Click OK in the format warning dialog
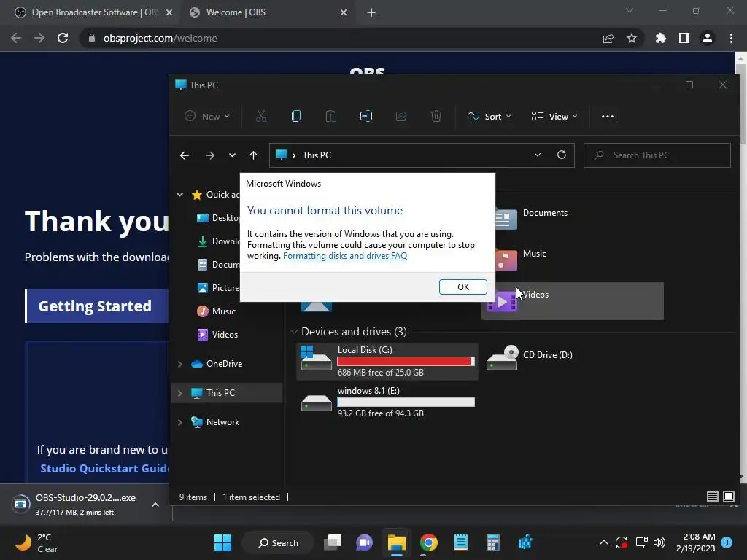The image size is (747, 560). point(462,287)
